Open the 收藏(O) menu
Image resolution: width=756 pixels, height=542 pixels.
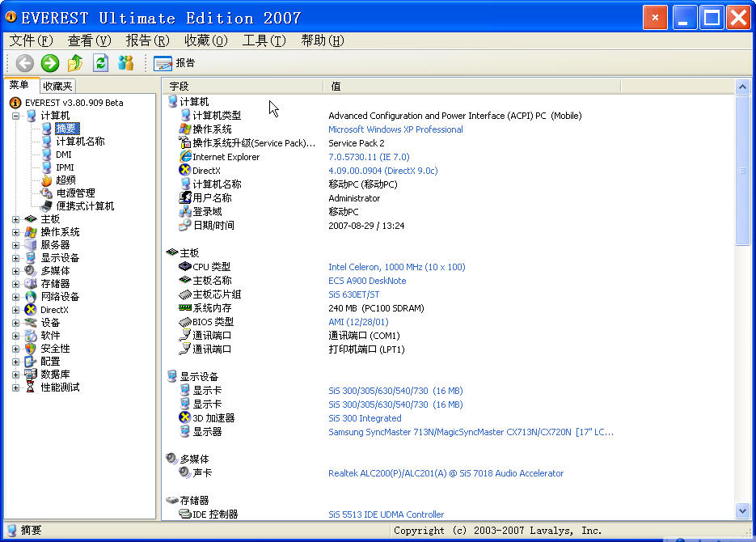click(x=206, y=40)
